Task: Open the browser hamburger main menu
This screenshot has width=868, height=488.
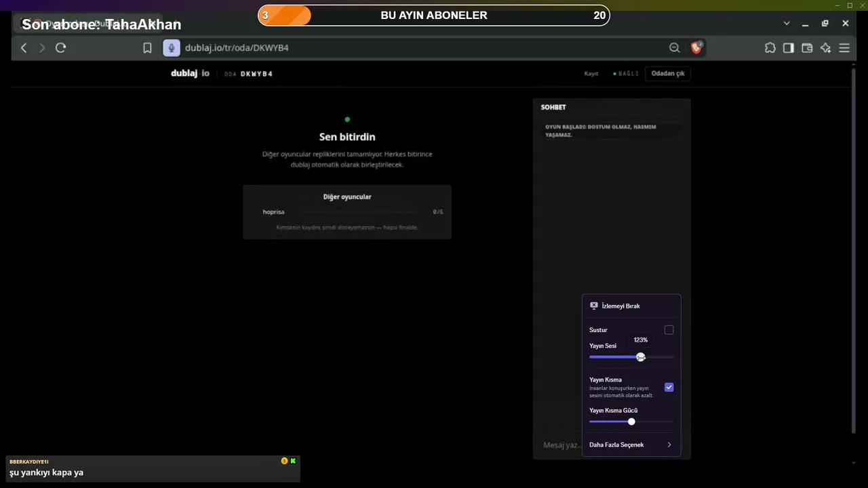Action: [x=844, y=47]
